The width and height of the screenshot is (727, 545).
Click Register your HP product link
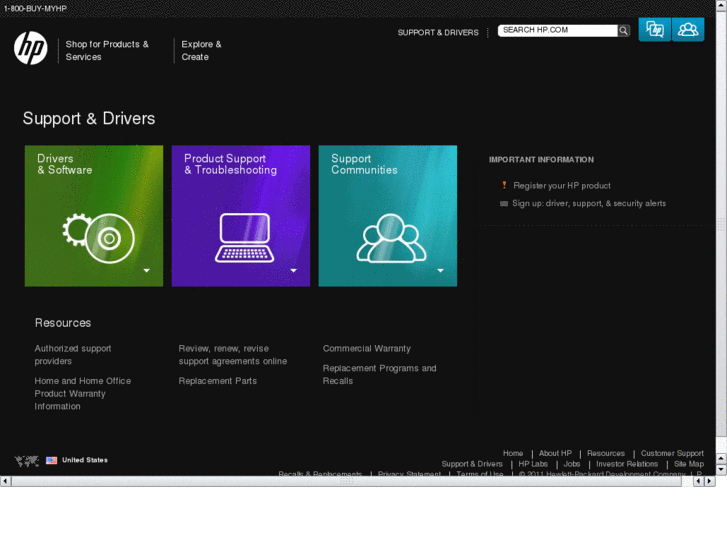[x=561, y=185]
